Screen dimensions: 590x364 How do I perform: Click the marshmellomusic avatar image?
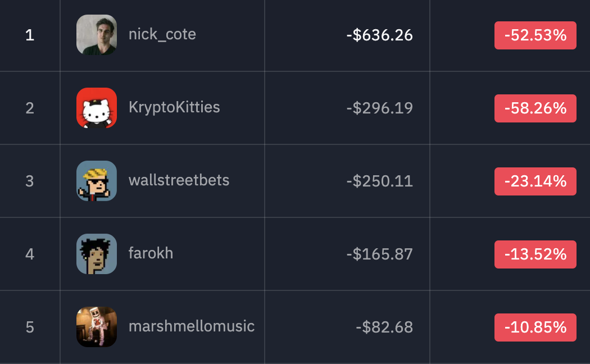[x=97, y=327]
